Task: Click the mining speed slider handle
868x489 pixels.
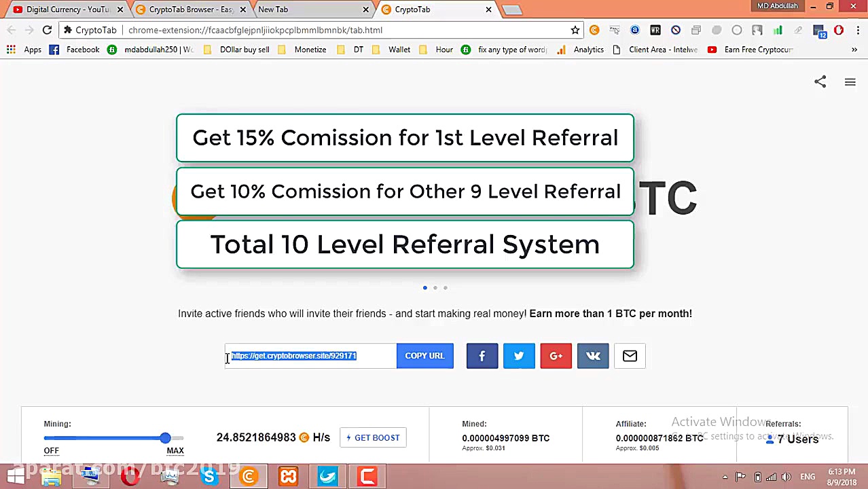Action: [x=165, y=438]
